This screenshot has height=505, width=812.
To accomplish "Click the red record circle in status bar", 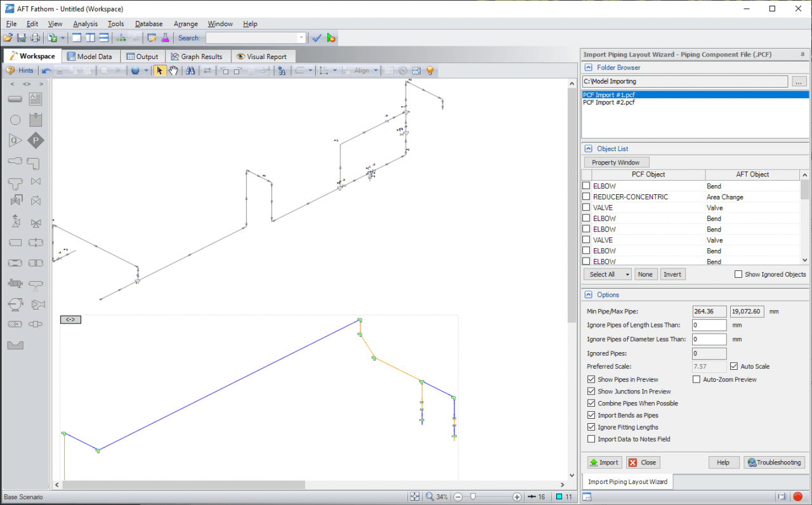I will click(x=797, y=497).
